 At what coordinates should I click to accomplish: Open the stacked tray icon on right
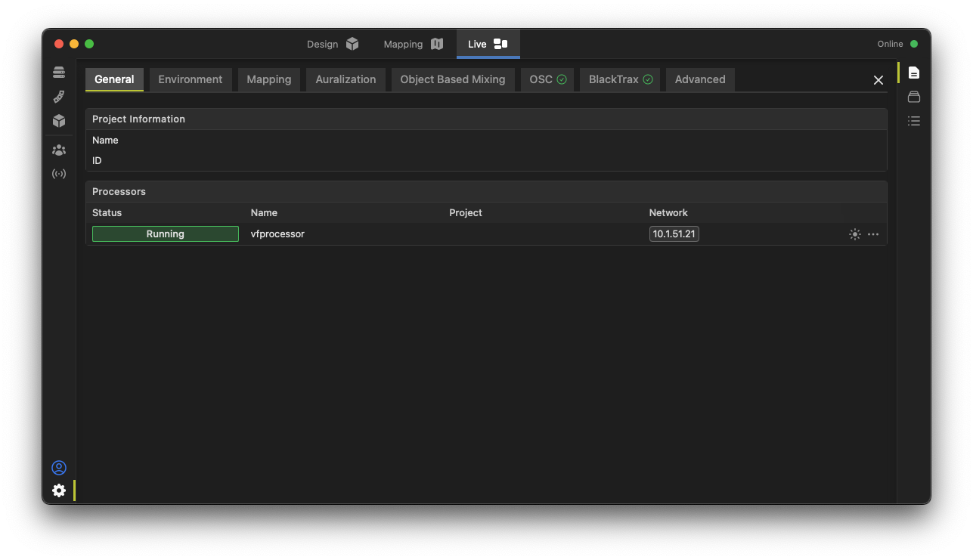[914, 97]
